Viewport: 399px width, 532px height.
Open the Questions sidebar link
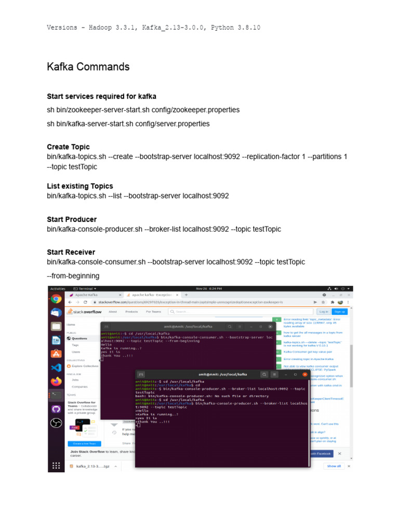79,339
